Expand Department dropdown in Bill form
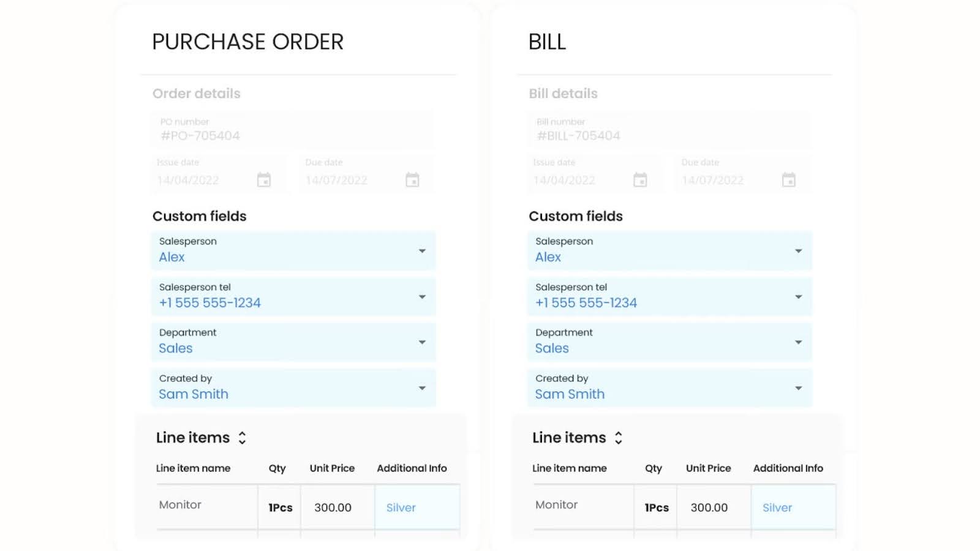This screenshot has width=980, height=551. coord(798,342)
